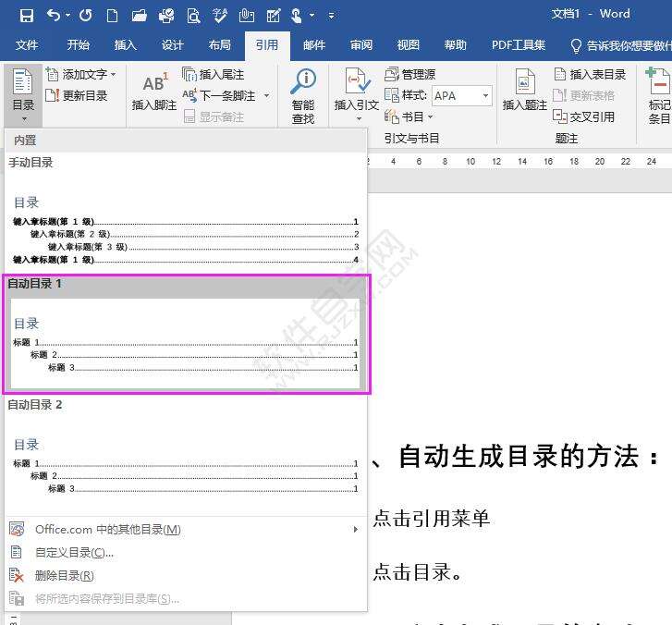Open Office.com 中的其他目录 submenu
The width and height of the screenshot is (672, 625).
(185, 530)
